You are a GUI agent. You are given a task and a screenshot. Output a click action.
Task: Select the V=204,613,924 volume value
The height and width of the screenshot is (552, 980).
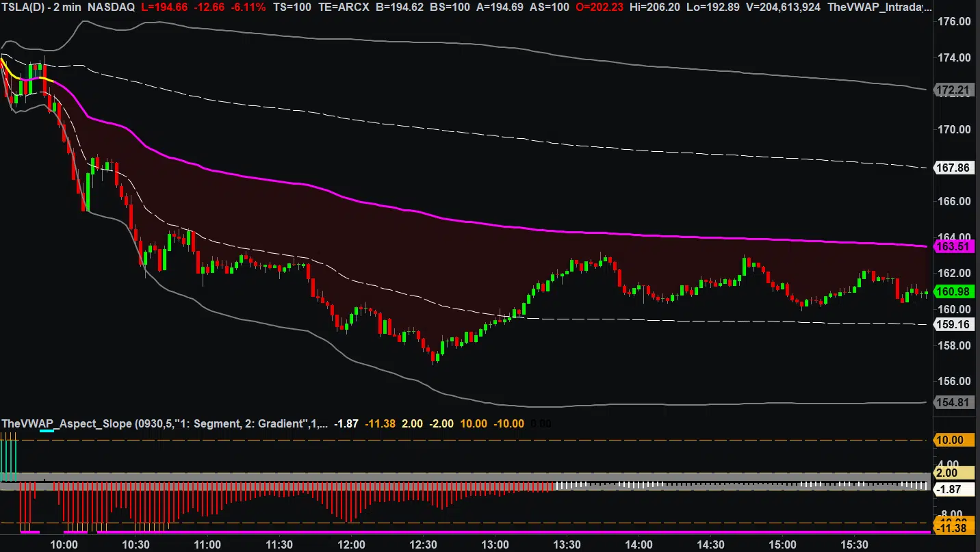coord(782,8)
